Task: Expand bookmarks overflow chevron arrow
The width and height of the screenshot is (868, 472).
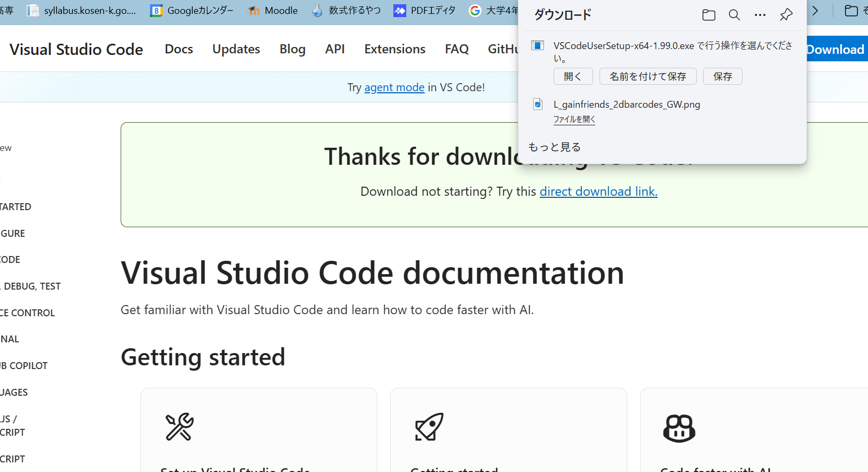Action: (x=815, y=10)
